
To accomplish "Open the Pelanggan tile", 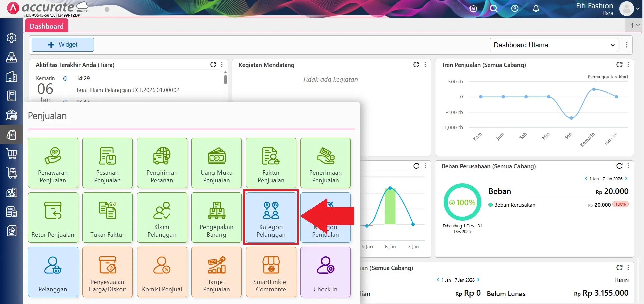I will tap(53, 272).
